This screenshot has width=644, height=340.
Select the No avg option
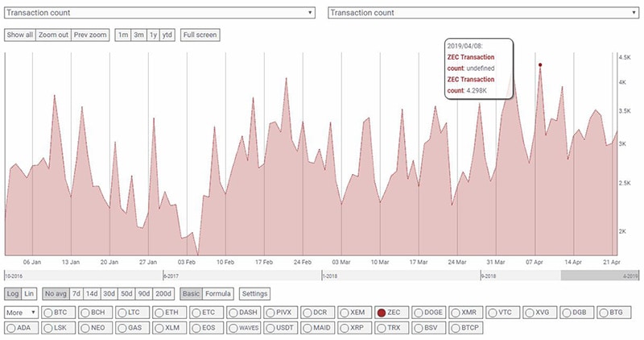click(x=56, y=293)
